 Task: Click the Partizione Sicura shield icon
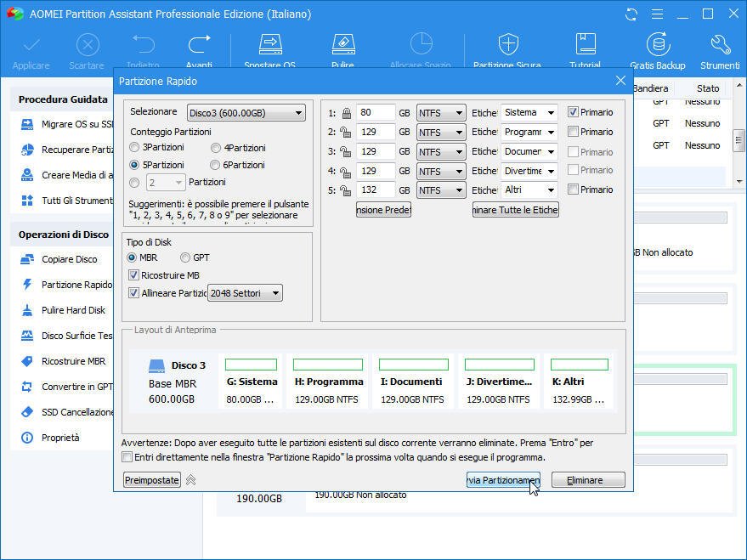click(507, 45)
